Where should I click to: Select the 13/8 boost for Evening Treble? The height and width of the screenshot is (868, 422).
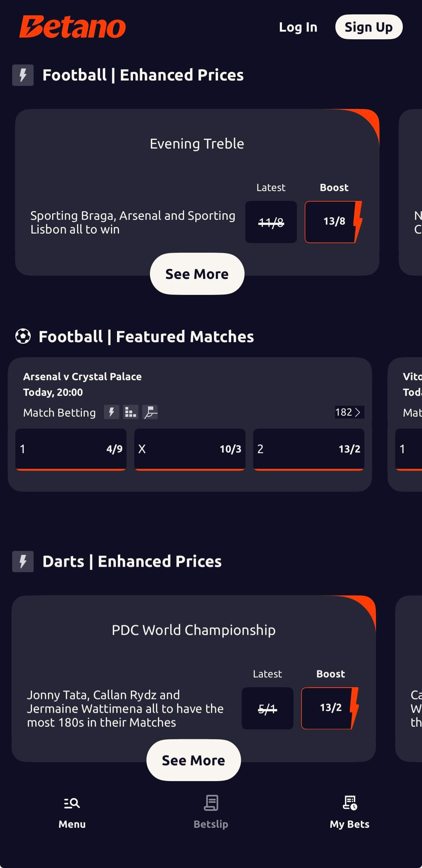click(333, 222)
